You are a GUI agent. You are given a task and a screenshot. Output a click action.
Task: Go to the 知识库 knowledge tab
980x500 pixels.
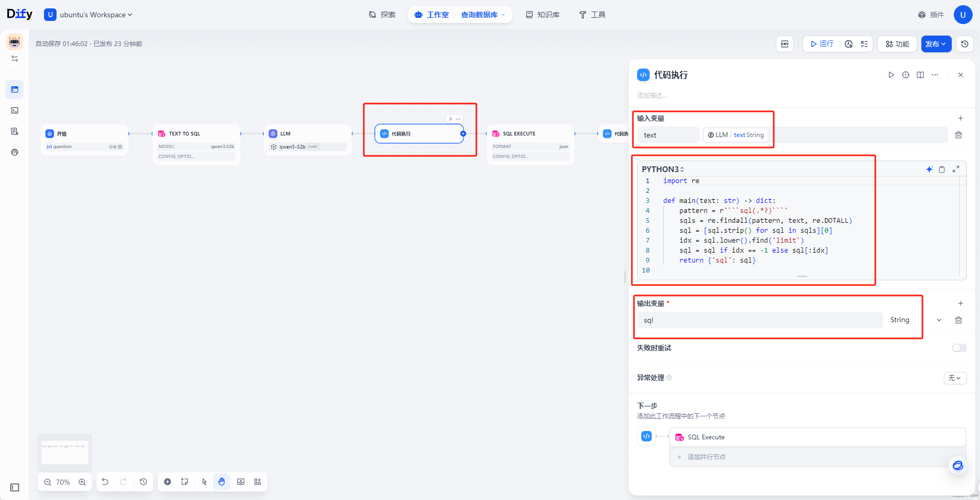pyautogui.click(x=543, y=15)
